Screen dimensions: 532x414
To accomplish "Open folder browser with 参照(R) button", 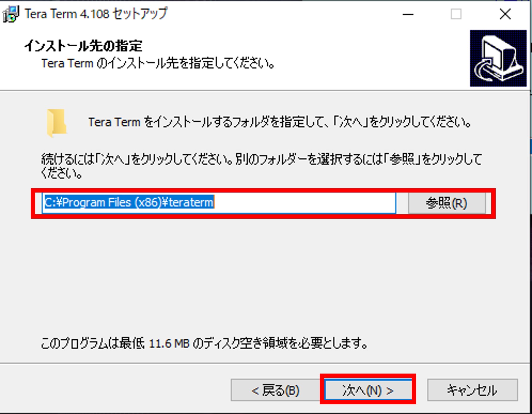I will coord(447,203).
